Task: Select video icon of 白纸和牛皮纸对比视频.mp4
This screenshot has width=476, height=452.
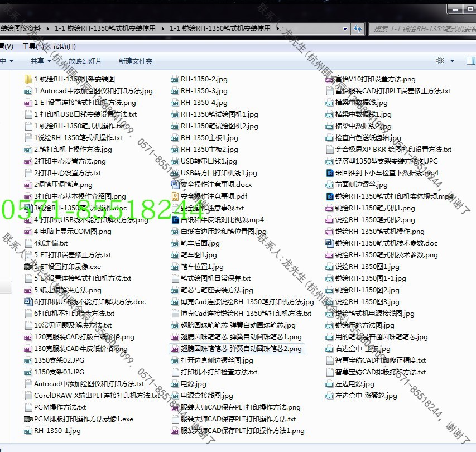Action: [175, 220]
